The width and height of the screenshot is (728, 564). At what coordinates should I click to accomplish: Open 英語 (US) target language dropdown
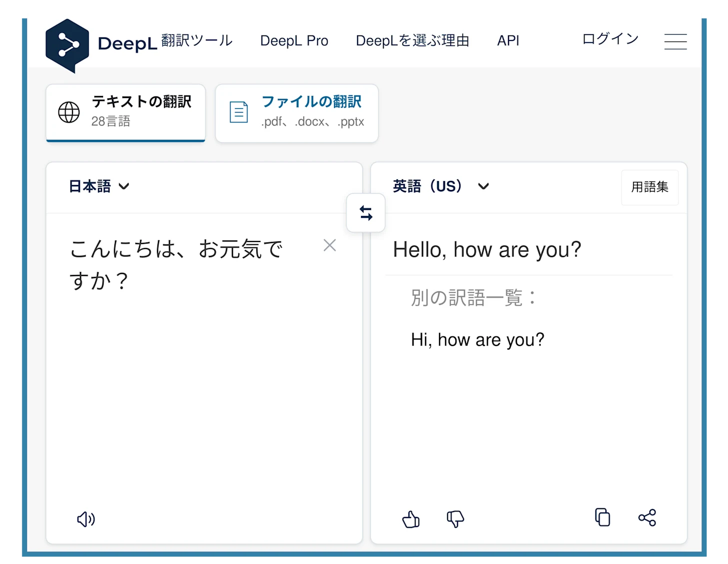pyautogui.click(x=441, y=186)
